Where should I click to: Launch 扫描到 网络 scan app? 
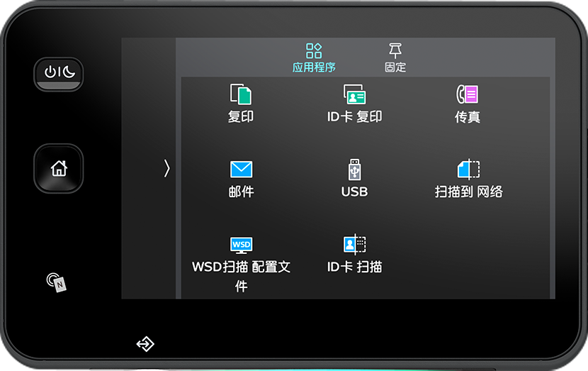[468, 178]
